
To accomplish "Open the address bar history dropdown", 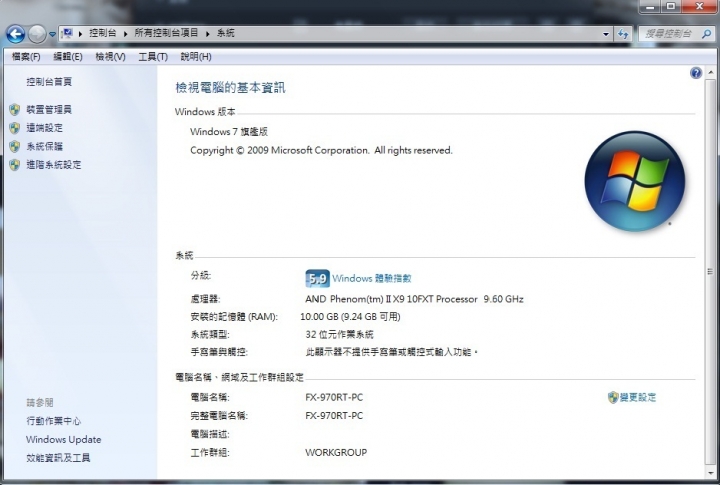I will click(606, 34).
